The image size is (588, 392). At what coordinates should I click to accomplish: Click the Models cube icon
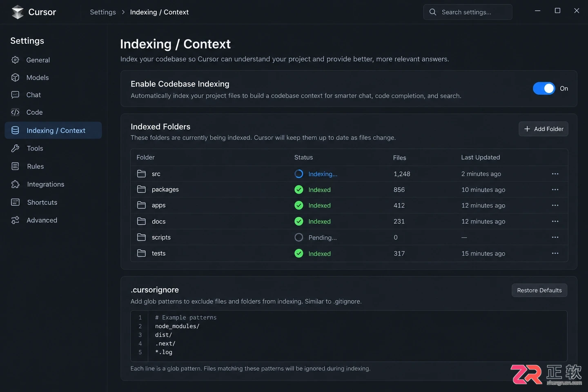[16, 78]
